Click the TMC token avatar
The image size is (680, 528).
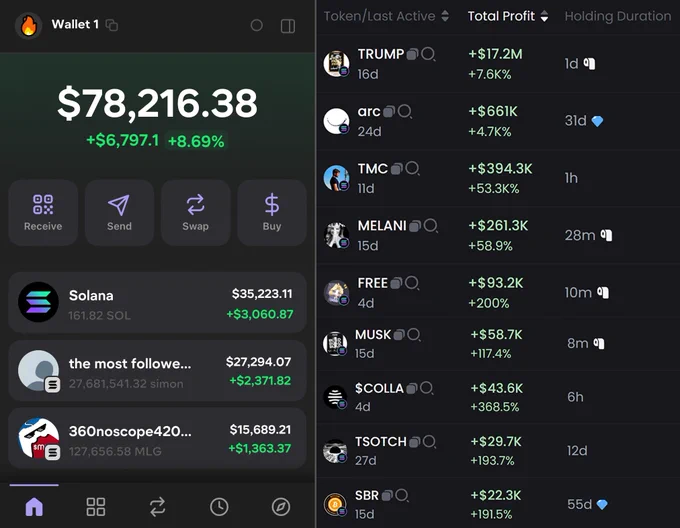coord(337,178)
